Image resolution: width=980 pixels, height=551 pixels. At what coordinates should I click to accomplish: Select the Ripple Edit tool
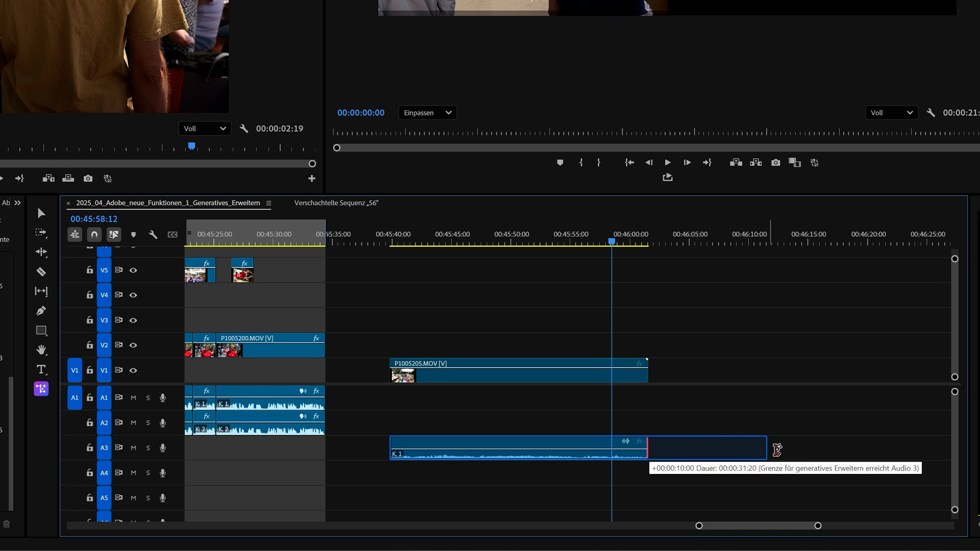coord(41,252)
